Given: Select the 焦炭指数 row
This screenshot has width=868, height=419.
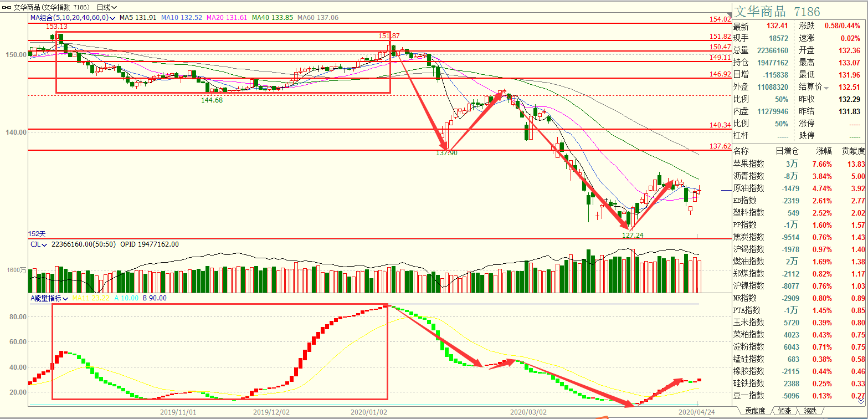Looking at the screenshot, I should (799, 237).
